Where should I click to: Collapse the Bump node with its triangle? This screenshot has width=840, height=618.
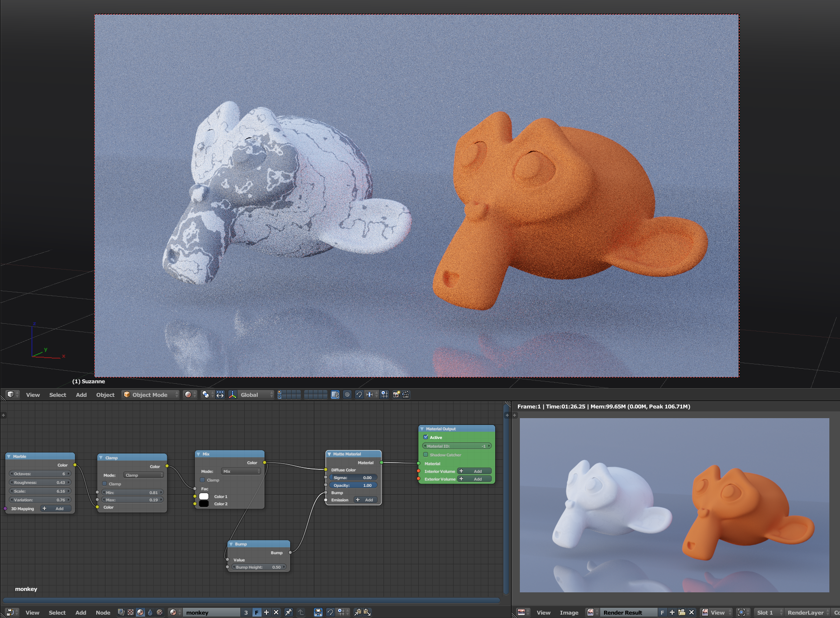pyautogui.click(x=231, y=544)
